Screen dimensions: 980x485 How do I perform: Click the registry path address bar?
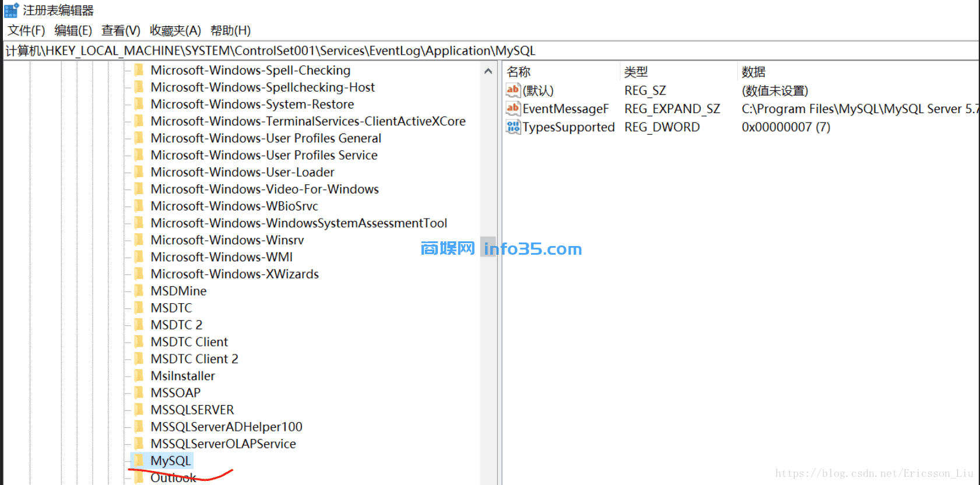(x=491, y=51)
